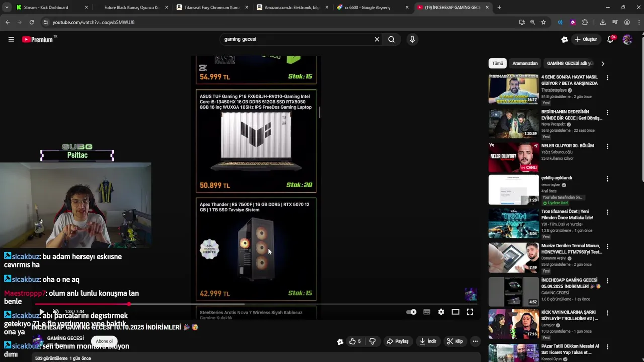This screenshot has height=362, width=644.
Task: Toggle the autoplay switch in player
Action: (x=411, y=312)
